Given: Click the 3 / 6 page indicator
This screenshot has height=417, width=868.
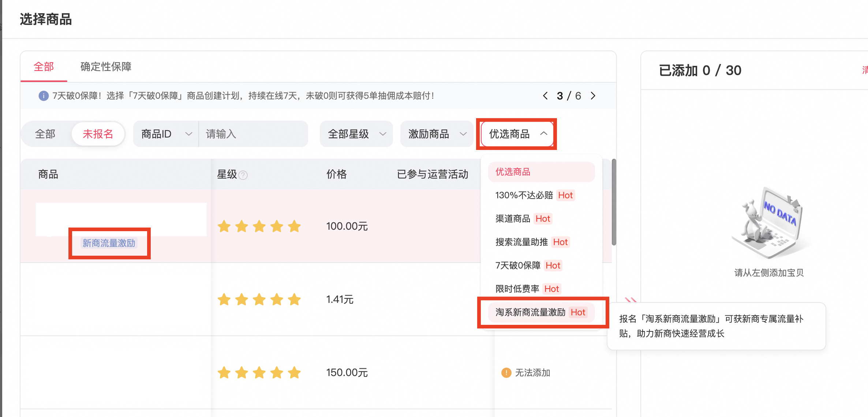Looking at the screenshot, I should 569,96.
